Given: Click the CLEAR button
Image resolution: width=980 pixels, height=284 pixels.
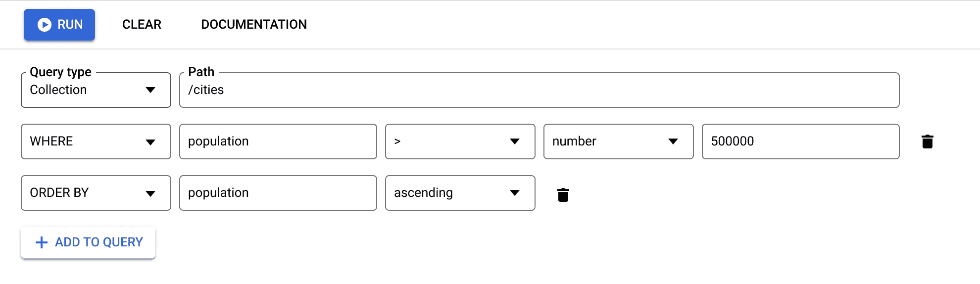Looking at the screenshot, I should point(142,25).
